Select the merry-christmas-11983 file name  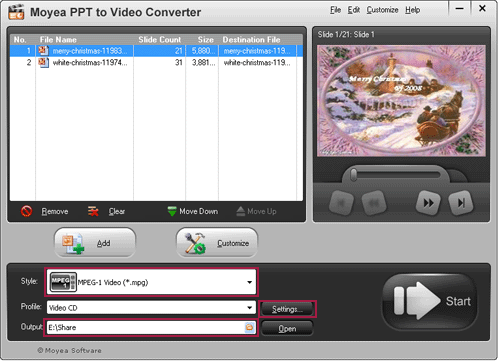pos(90,51)
